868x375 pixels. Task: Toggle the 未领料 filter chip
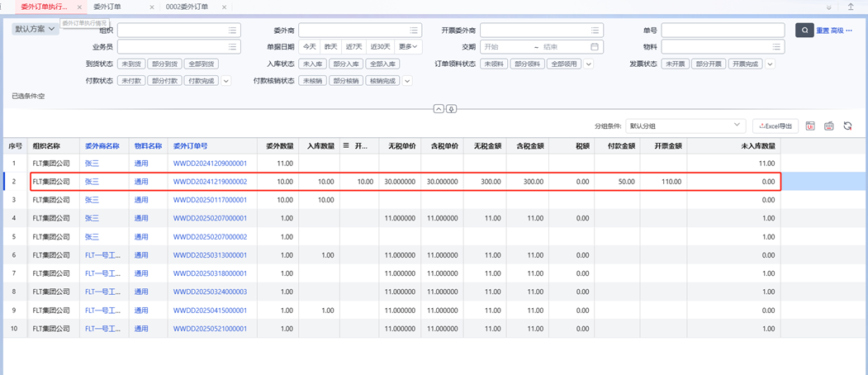[494, 64]
